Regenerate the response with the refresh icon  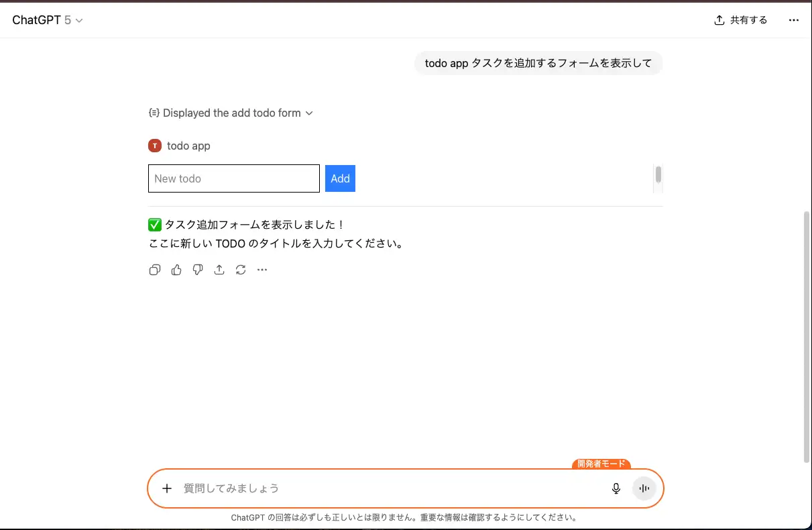pos(241,270)
